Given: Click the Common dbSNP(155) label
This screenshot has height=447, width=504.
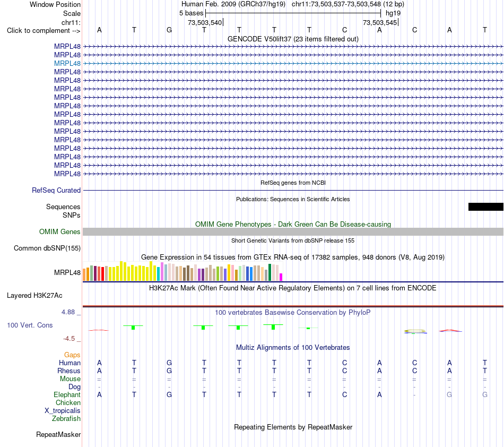Looking at the screenshot, I should [47, 248].
